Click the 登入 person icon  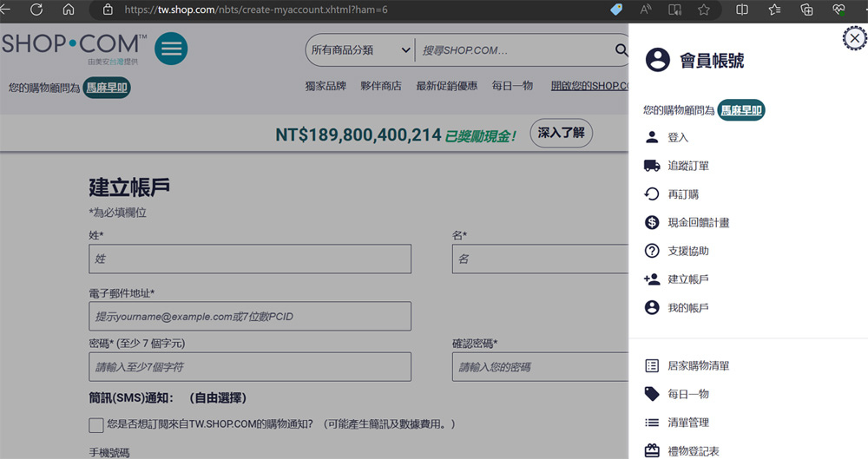pos(652,137)
